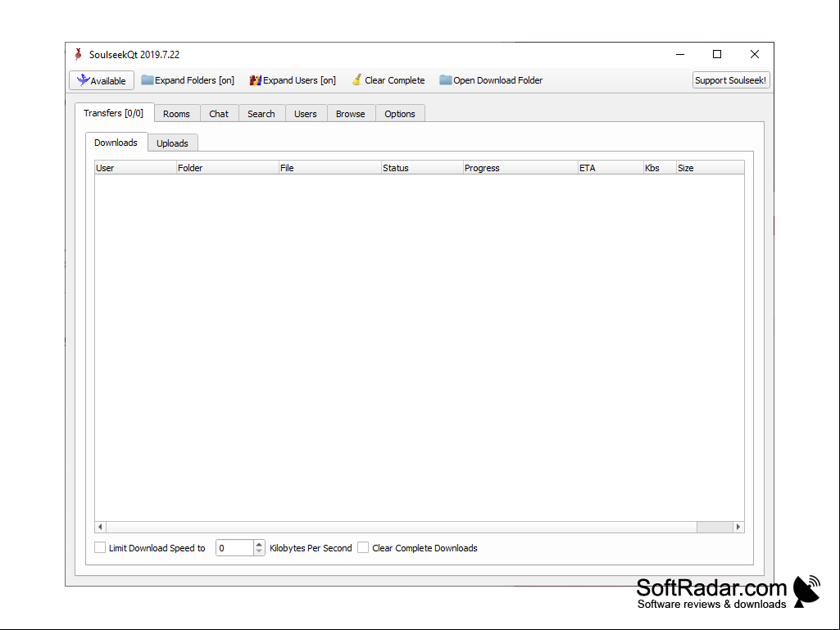
Task: Click the Available status bird icon button
Action: (x=102, y=80)
